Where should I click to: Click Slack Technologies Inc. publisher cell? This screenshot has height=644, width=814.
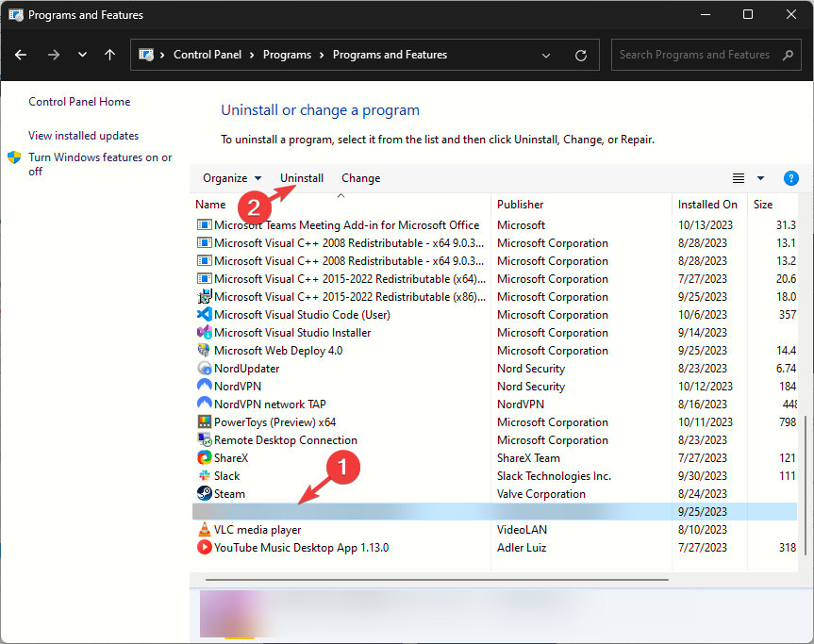click(554, 476)
